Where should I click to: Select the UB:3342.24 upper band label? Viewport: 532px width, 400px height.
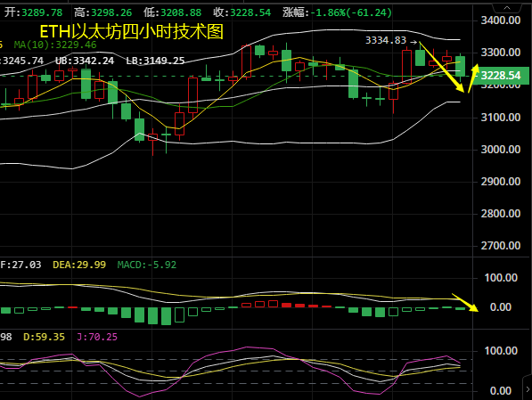click(x=85, y=61)
